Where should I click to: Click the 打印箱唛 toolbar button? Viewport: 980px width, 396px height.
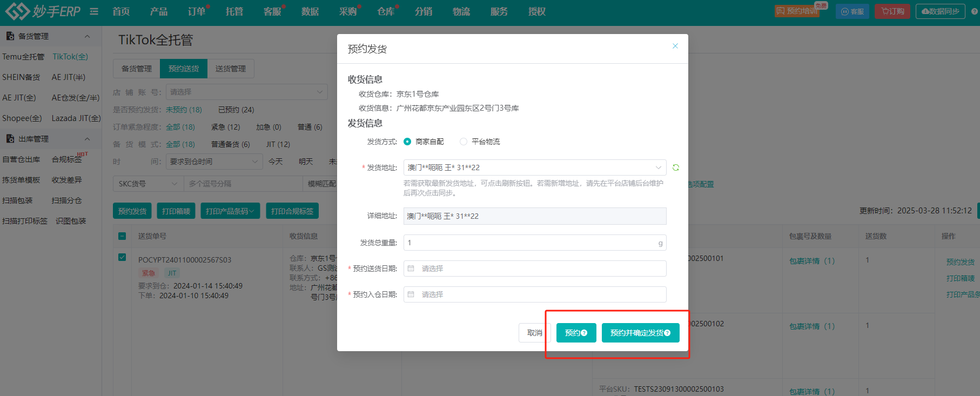176,211
